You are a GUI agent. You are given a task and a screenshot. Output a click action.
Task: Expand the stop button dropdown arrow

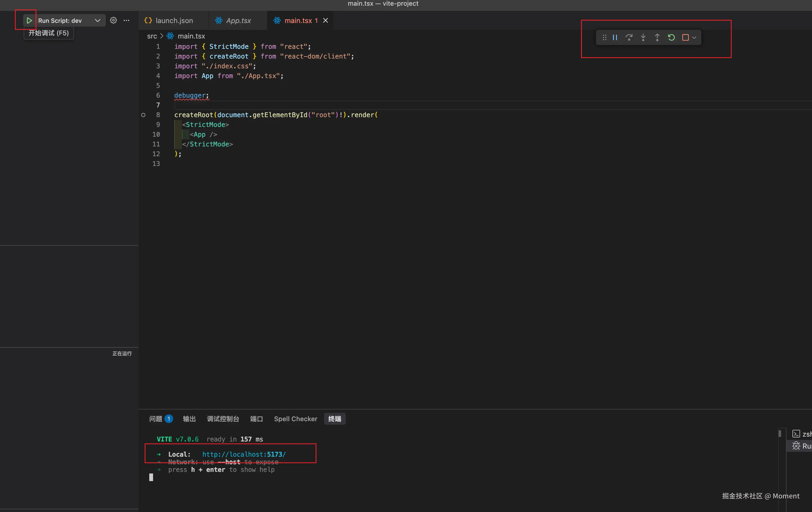point(694,38)
